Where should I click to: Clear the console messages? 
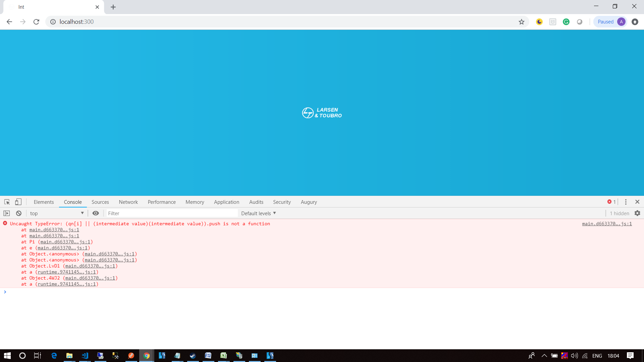[x=18, y=213]
